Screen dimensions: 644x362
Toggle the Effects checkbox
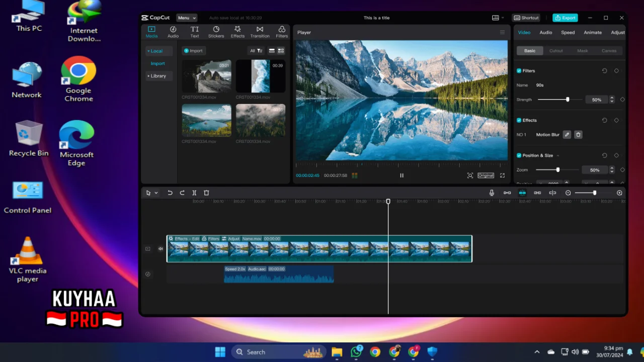click(519, 121)
